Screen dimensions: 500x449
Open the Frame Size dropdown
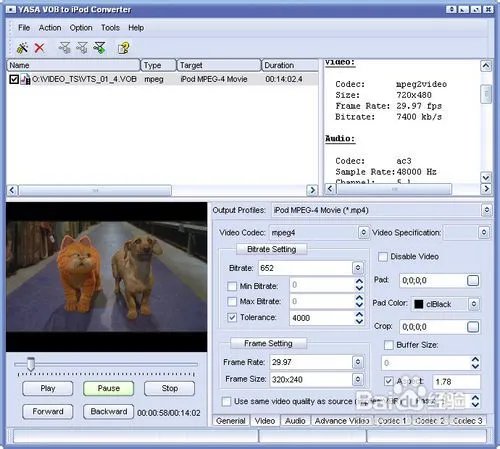coord(358,379)
